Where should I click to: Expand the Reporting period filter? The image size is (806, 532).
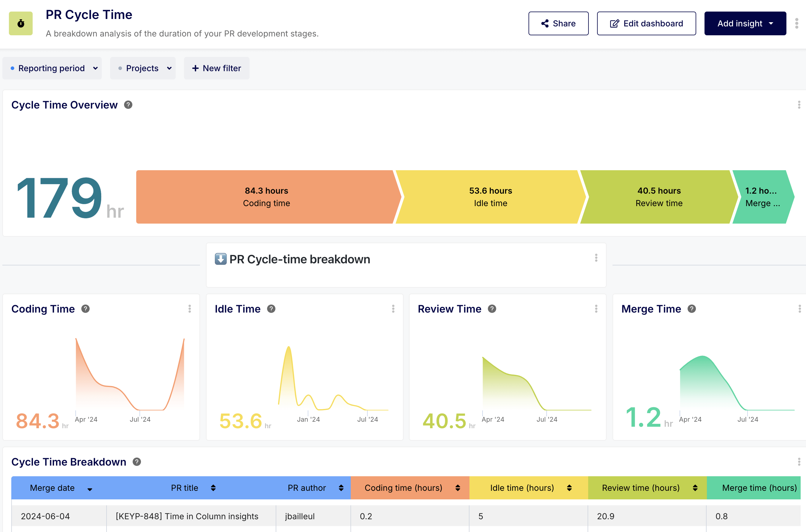point(52,68)
